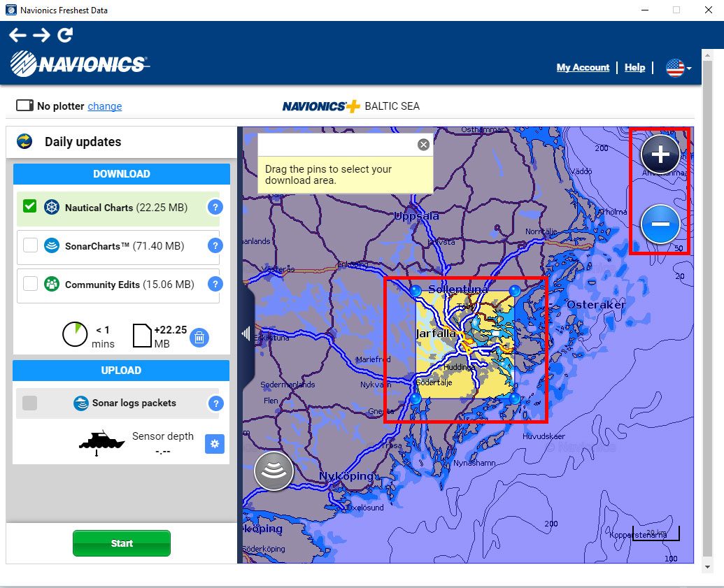
Task: Open help for Nautical Charts
Action: point(215,207)
